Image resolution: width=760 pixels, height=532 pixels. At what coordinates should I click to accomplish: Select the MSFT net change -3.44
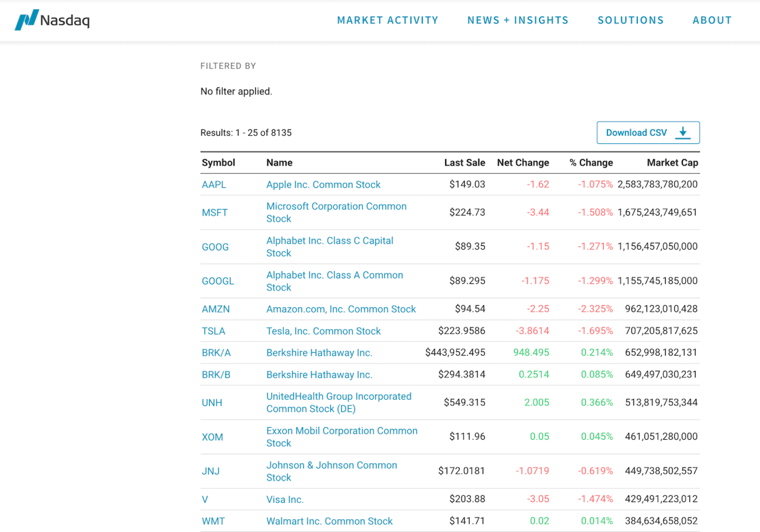538,212
